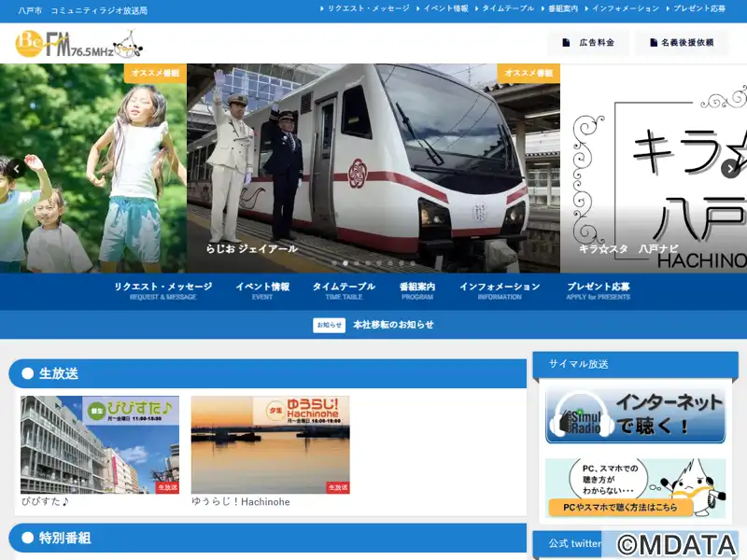Open the ゆうらじ！Hachinohe program thumbnail

[x=270, y=444]
